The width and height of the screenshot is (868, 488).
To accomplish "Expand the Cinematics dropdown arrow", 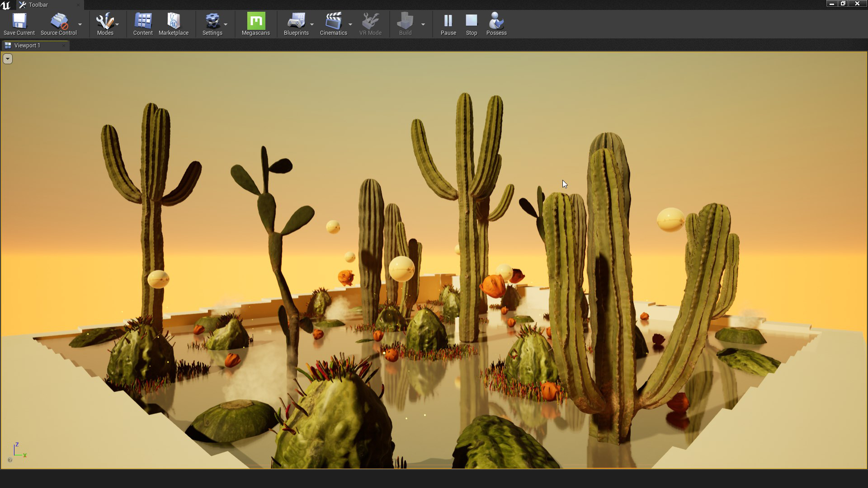I will (350, 24).
